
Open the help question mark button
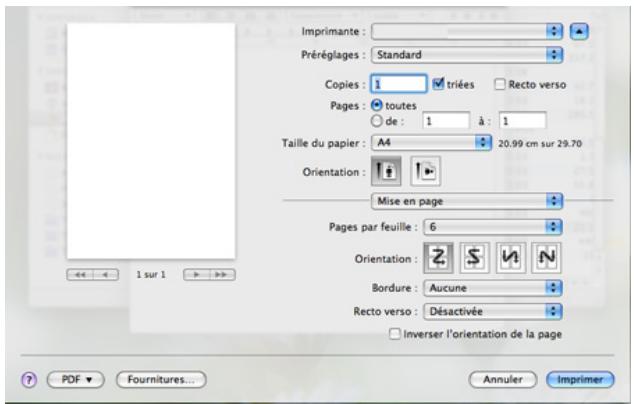(x=29, y=380)
